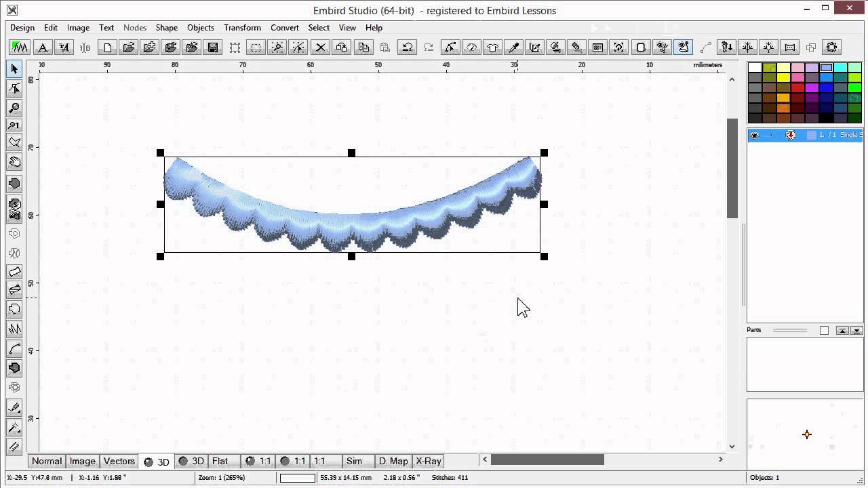Switch to X-Ray view tab
Screen dimensions: 868x488
(429, 461)
